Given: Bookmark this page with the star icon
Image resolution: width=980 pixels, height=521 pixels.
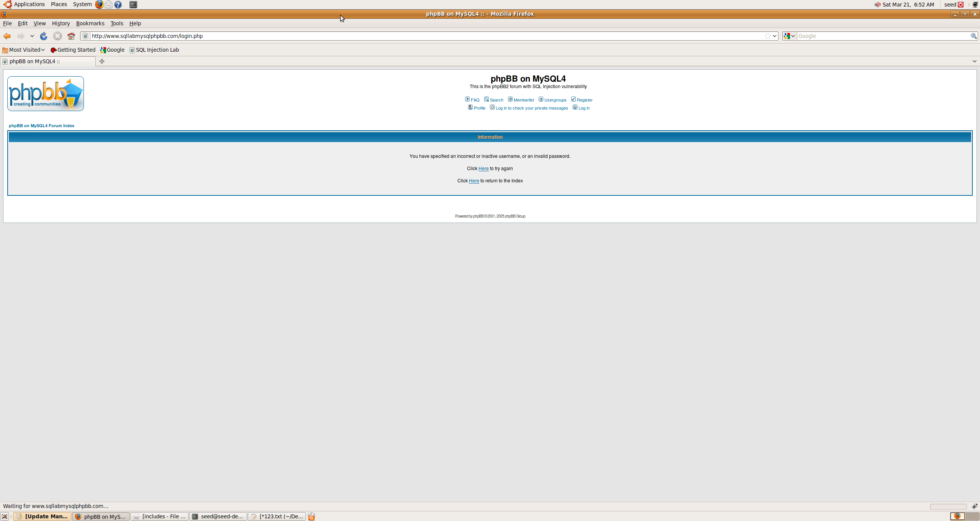Looking at the screenshot, I should 767,36.
